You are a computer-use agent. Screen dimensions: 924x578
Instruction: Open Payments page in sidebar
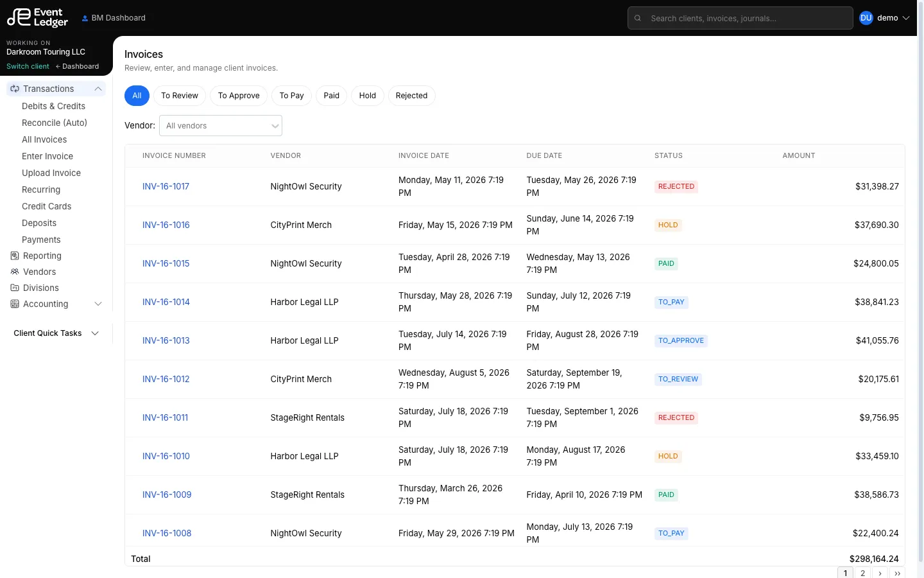click(x=41, y=240)
